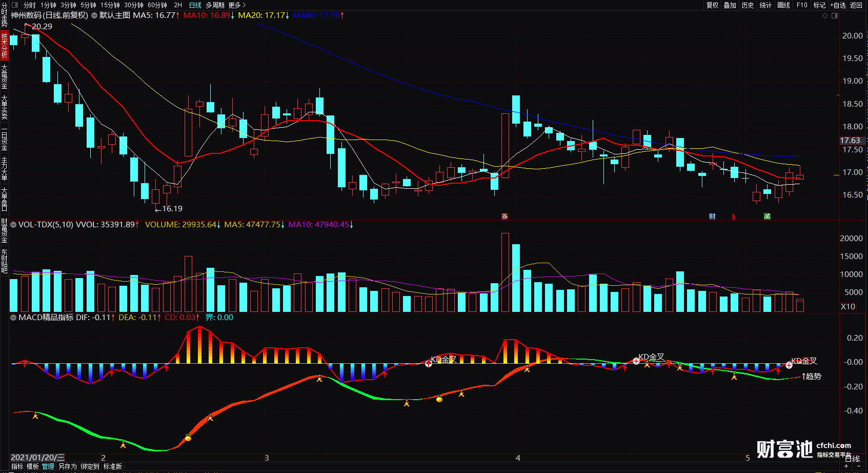Click the 返回 button

pyautogui.click(x=856, y=5)
